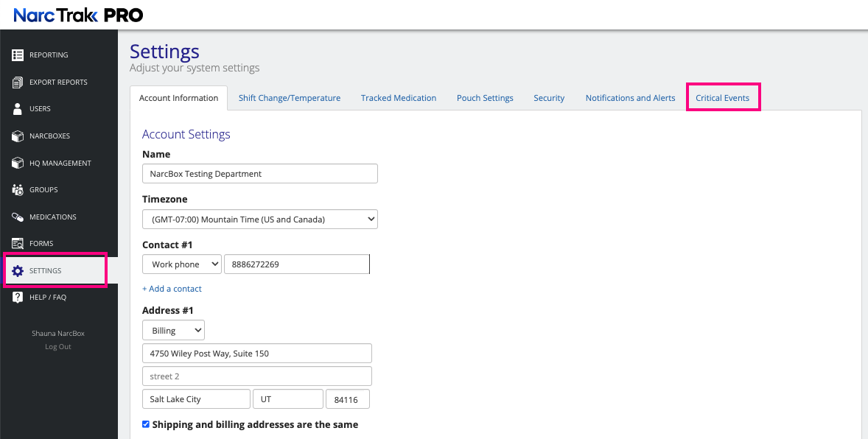Open NarcBoxes using the box icon
This screenshot has width=868, height=439.
[x=18, y=136]
